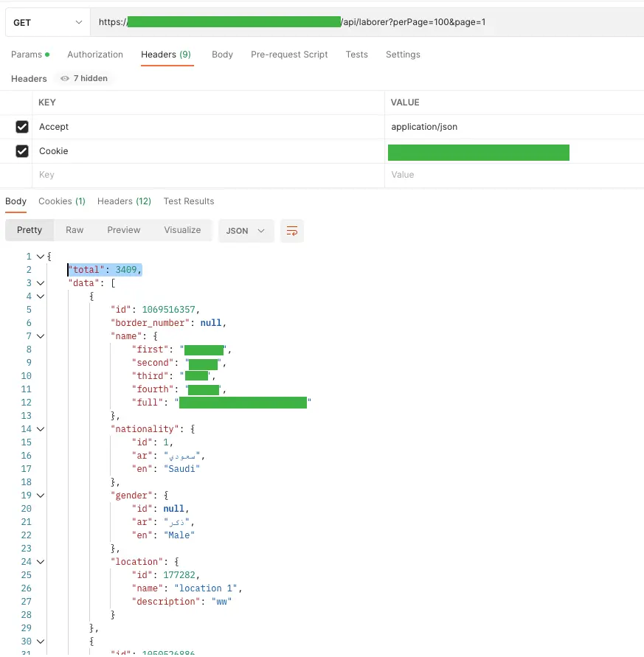Switch to Raw response view

74,230
